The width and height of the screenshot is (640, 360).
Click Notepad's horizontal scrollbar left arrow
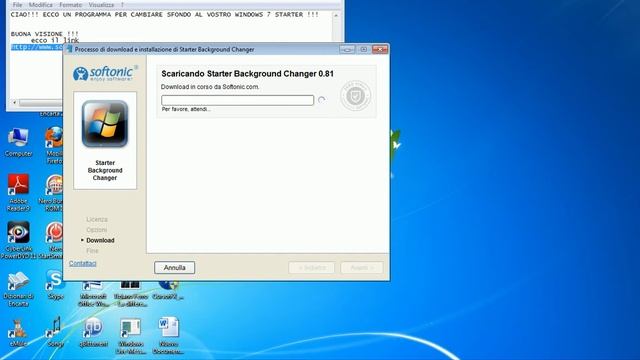15,102
